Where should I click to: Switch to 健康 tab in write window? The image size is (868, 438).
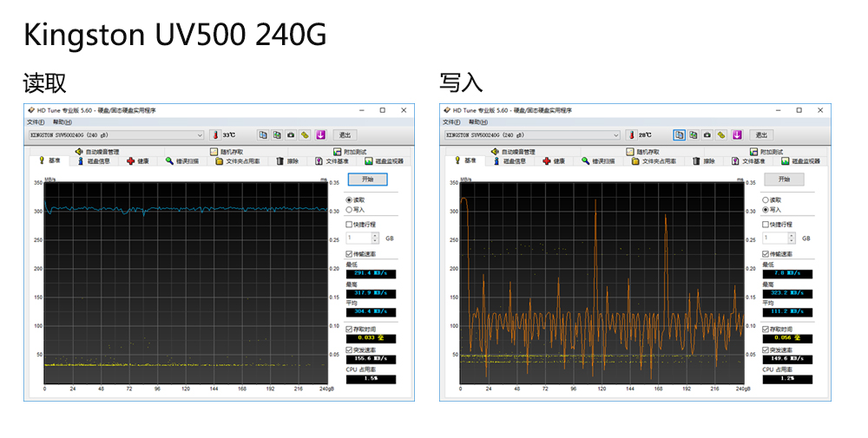coord(554,161)
